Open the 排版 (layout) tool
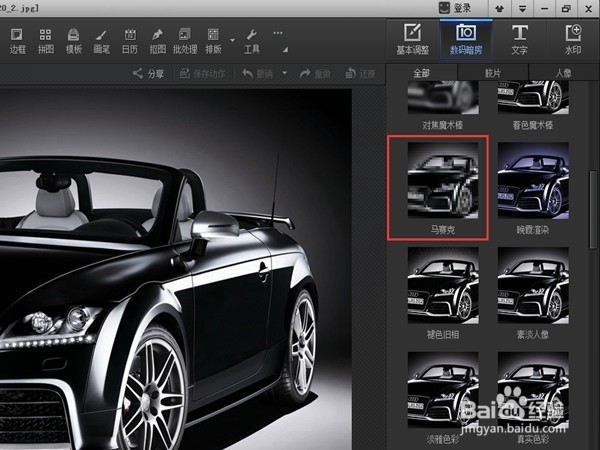This screenshot has height=450, width=600. pyautogui.click(x=214, y=41)
